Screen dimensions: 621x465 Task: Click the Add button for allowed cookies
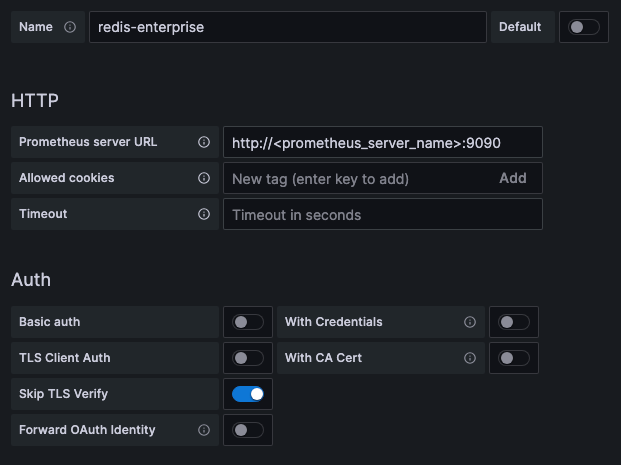coord(512,178)
